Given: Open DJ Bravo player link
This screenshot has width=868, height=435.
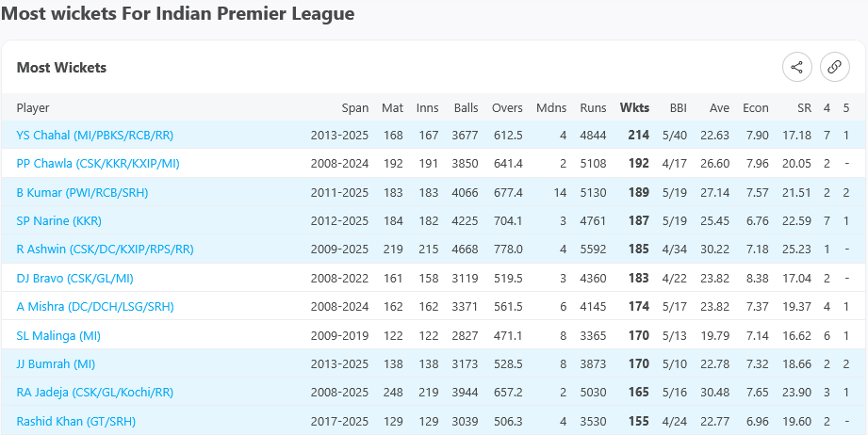Looking at the screenshot, I should 74,279.
